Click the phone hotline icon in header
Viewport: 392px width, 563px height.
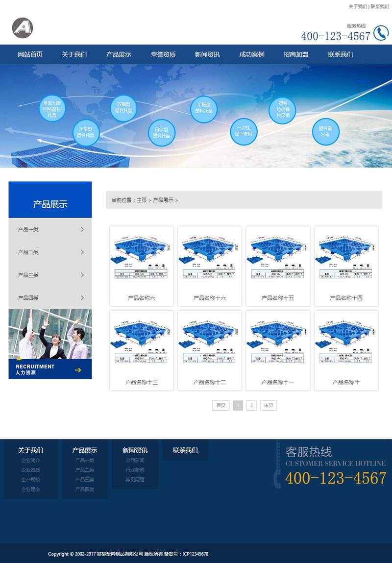point(381,33)
